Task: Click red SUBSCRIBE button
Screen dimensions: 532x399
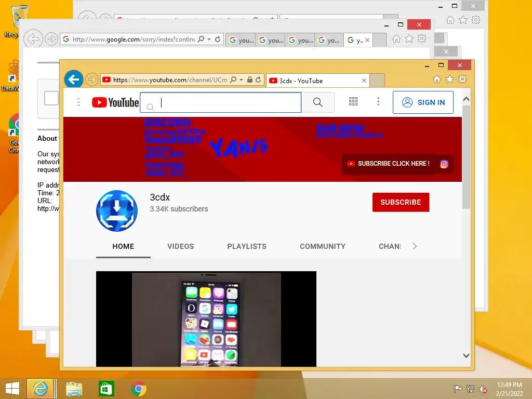Action: (x=401, y=202)
